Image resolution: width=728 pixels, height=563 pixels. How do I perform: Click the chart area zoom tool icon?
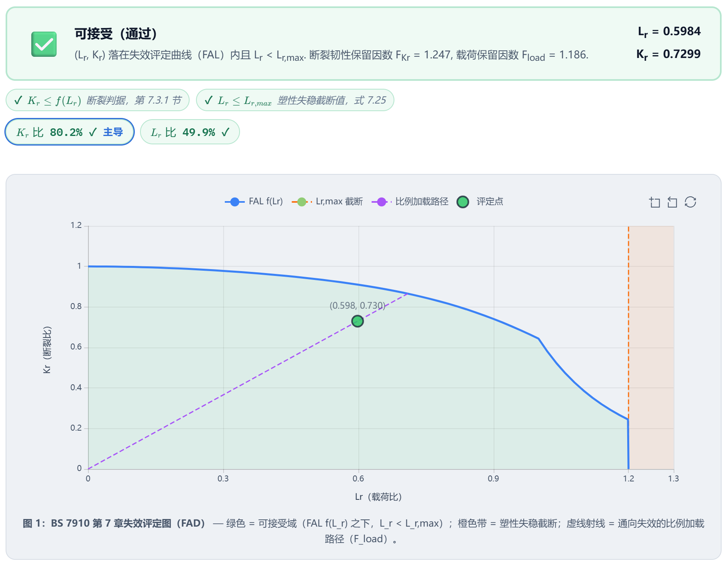coord(654,202)
